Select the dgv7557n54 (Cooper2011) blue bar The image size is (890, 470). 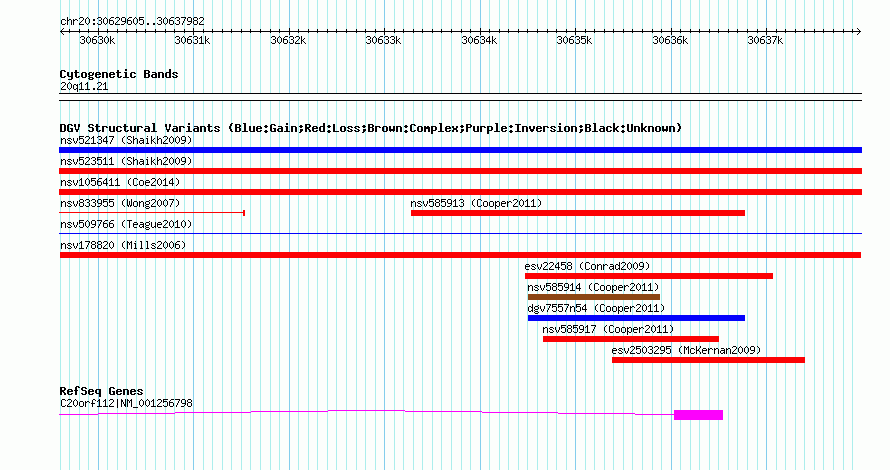click(636, 318)
